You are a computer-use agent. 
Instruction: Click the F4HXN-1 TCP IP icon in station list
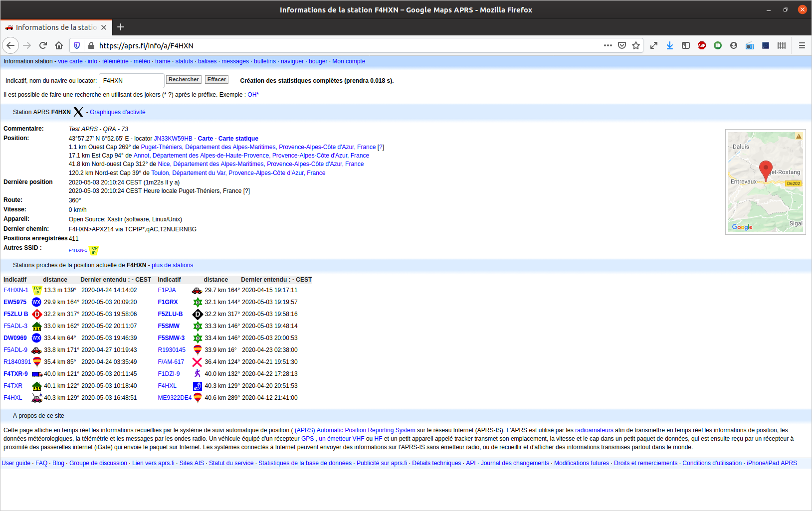[x=37, y=290]
